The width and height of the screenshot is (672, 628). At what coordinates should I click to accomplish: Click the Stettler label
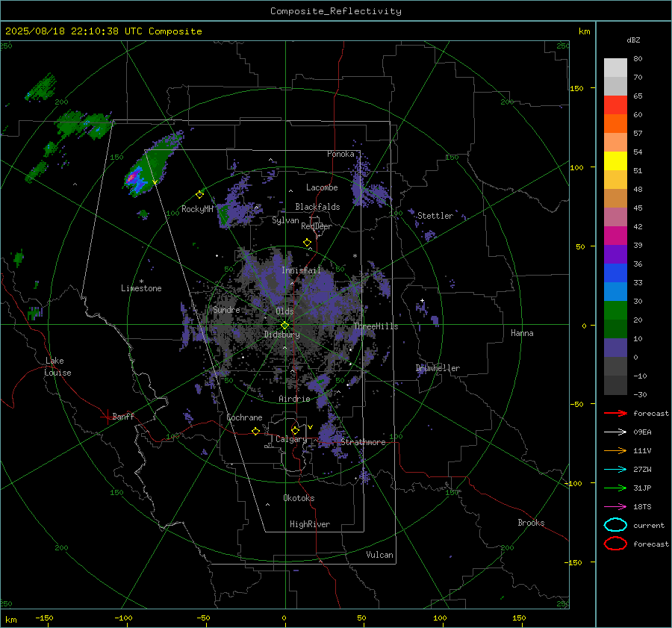(x=435, y=216)
